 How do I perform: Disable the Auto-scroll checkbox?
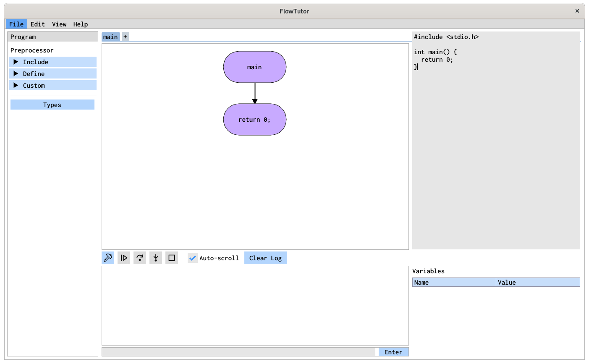[x=193, y=258]
